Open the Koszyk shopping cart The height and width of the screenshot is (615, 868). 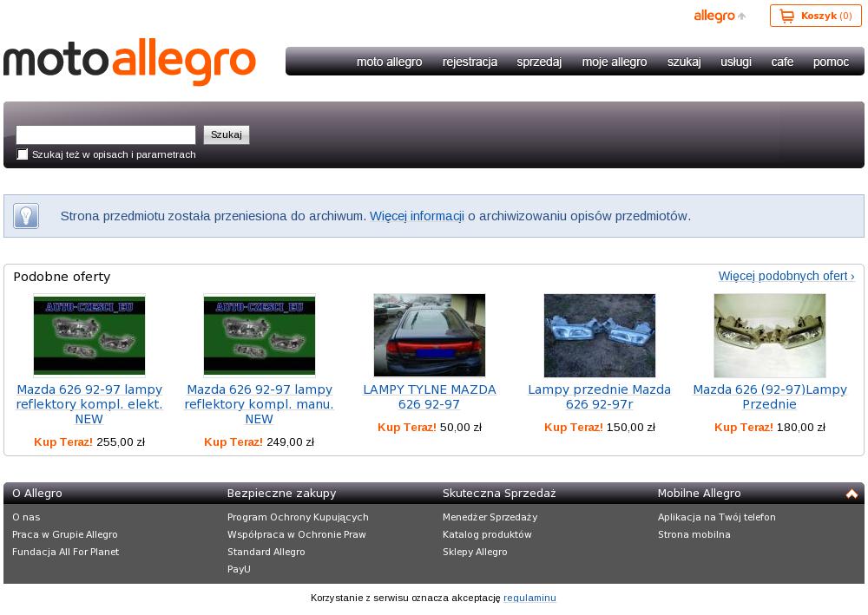point(815,16)
